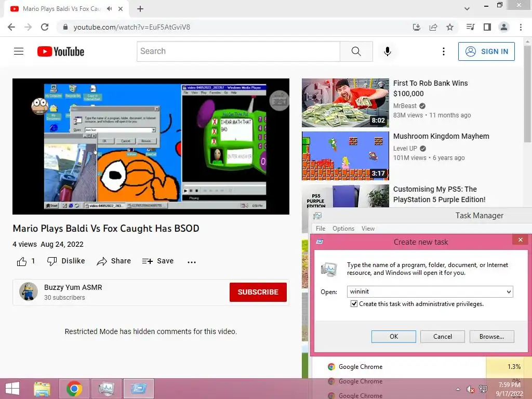Open more actions ellipsis under video
This screenshot has height=399, width=532.
pyautogui.click(x=192, y=262)
